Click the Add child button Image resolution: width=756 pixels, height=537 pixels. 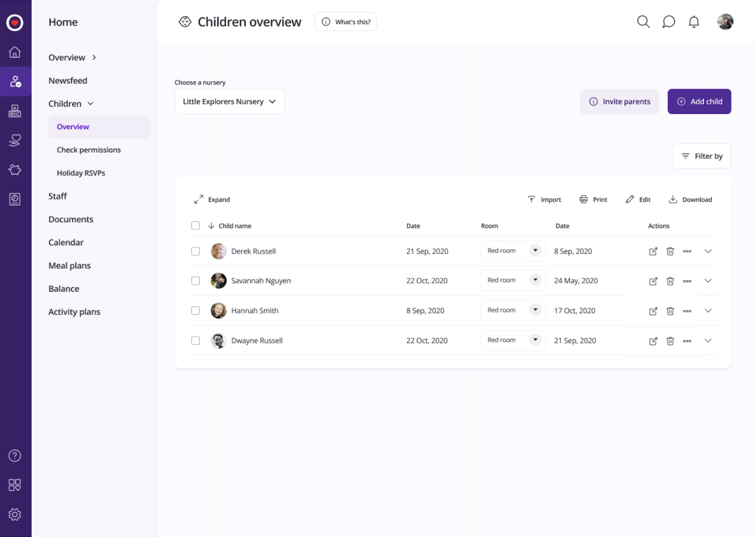pos(699,101)
